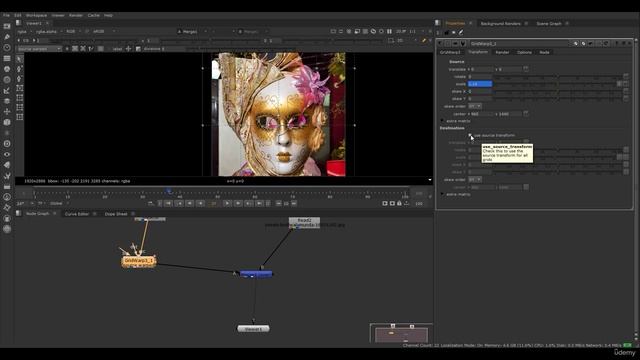The height and width of the screenshot is (360, 640).
Task: Click the Source scale slider
Action: [x=554, y=84]
